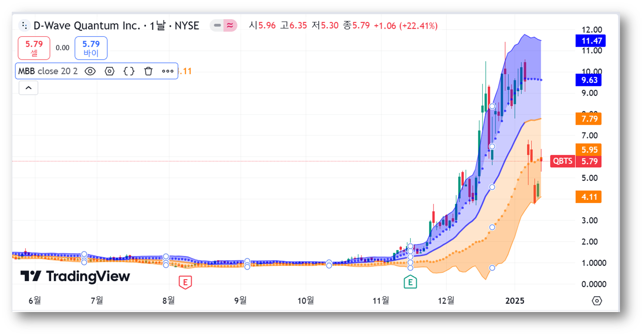Image resolution: width=644 pixels, height=336 pixels.
Task: Click the D-Wave Quantum Inc. symbol title
Action: tap(87, 25)
